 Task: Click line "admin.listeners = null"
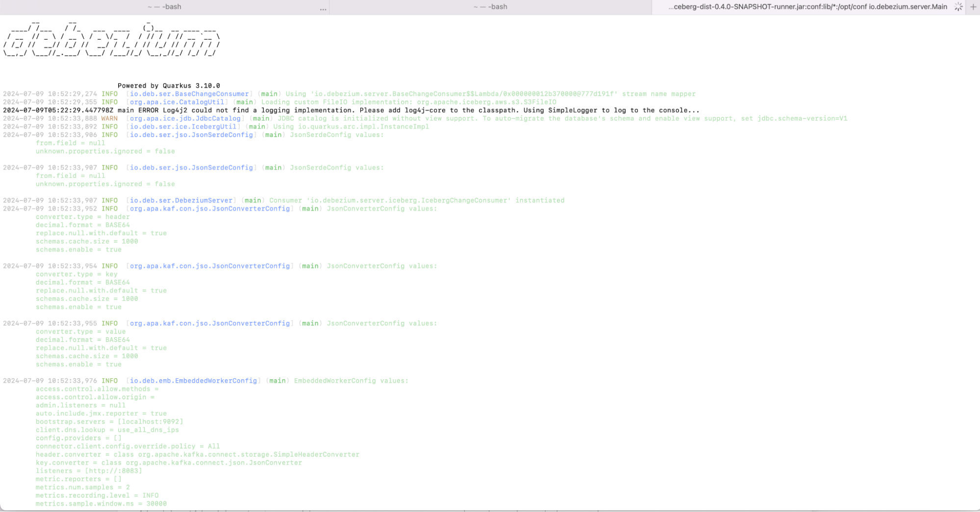(80, 406)
